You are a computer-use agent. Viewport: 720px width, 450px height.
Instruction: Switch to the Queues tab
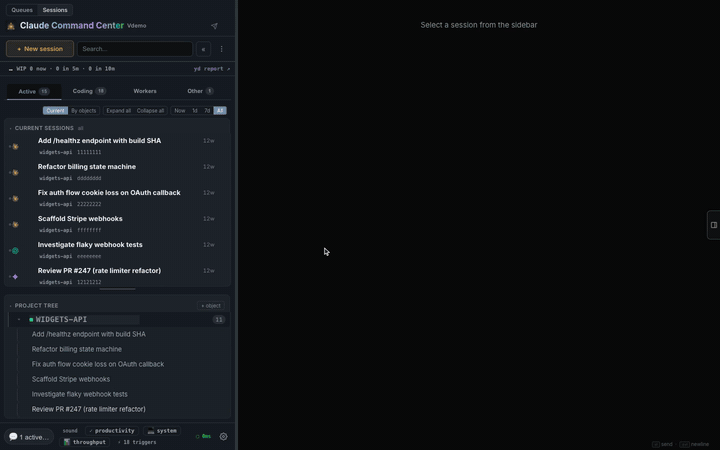point(22,10)
